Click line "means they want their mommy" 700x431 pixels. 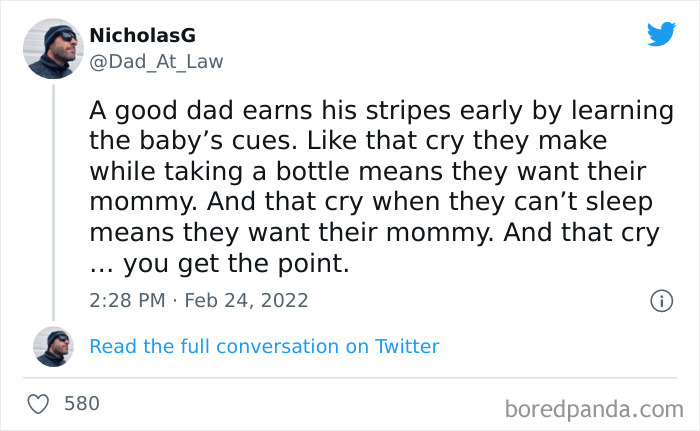pos(374,233)
